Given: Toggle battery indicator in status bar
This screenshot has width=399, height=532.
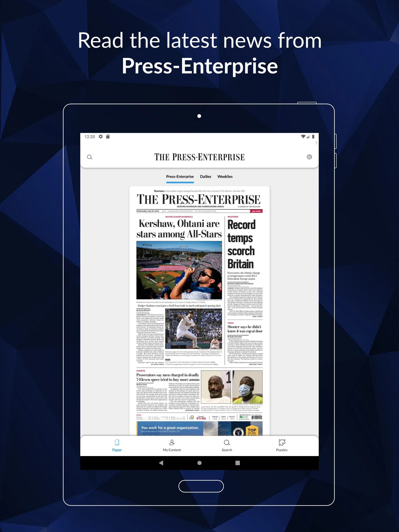Looking at the screenshot, I should (x=314, y=137).
